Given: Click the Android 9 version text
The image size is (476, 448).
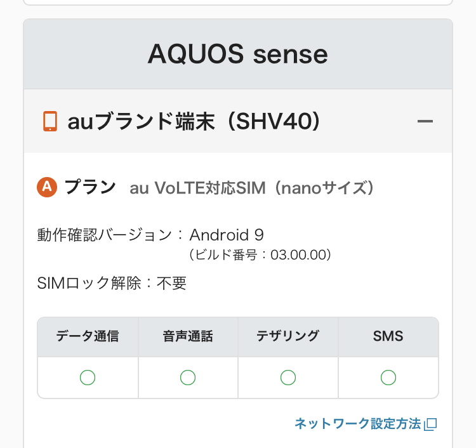Looking at the screenshot, I should (227, 235).
